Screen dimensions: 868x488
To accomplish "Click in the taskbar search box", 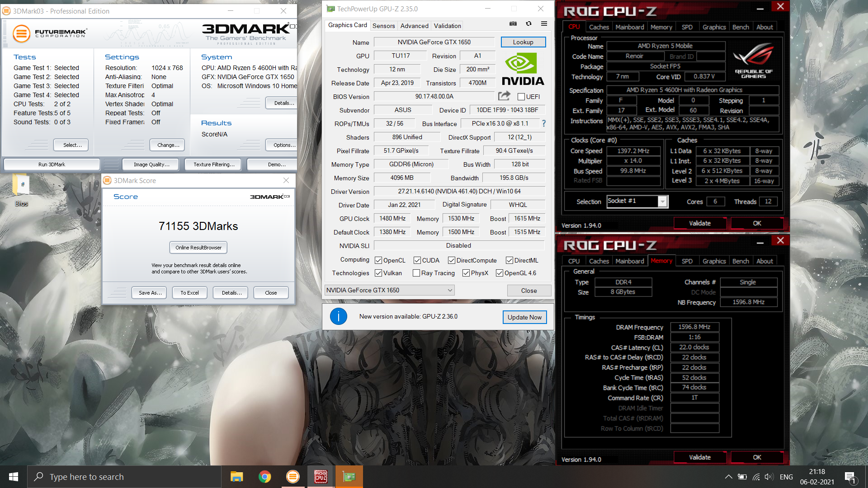I will point(124,477).
